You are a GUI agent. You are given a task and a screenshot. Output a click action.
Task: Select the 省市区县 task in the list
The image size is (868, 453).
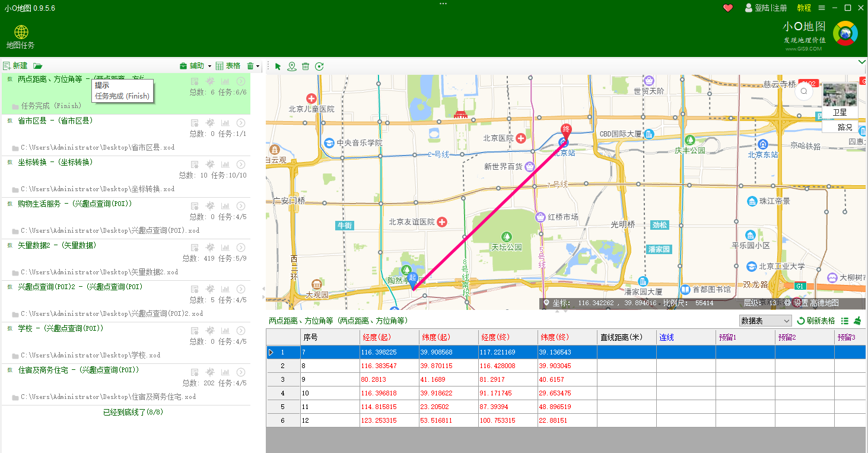(x=126, y=135)
